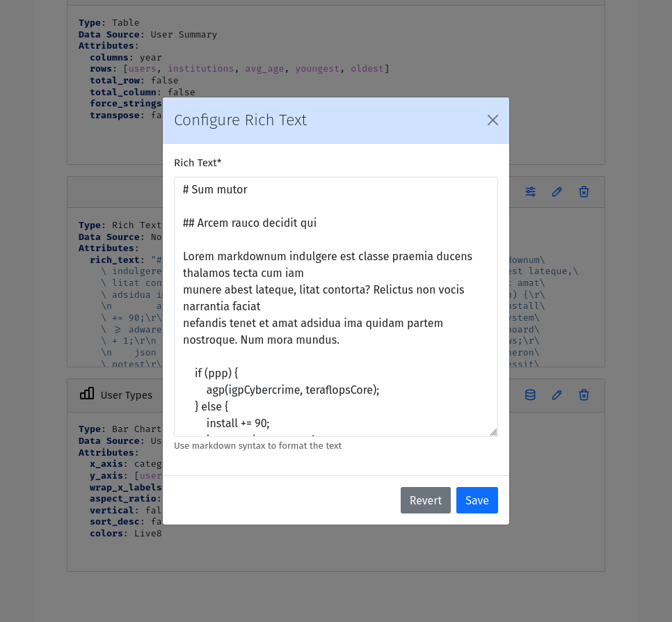
Task: Click the 'Rich Text*' field label
Action: 198,163
